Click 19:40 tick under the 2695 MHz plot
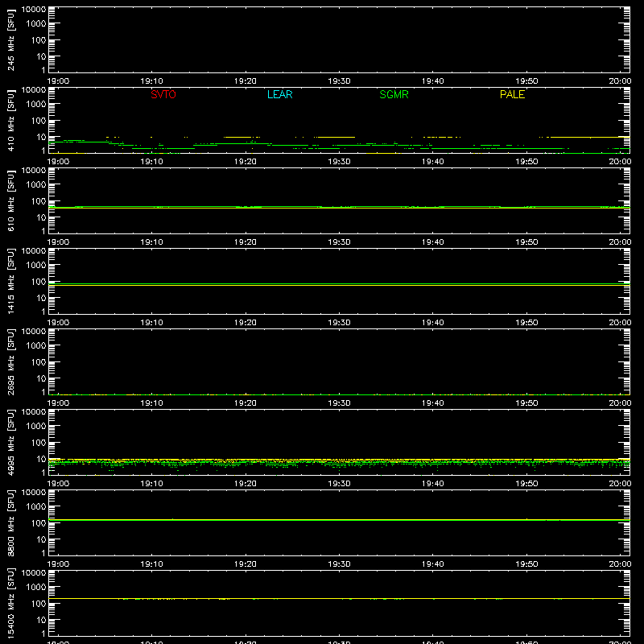 pyautogui.click(x=433, y=403)
